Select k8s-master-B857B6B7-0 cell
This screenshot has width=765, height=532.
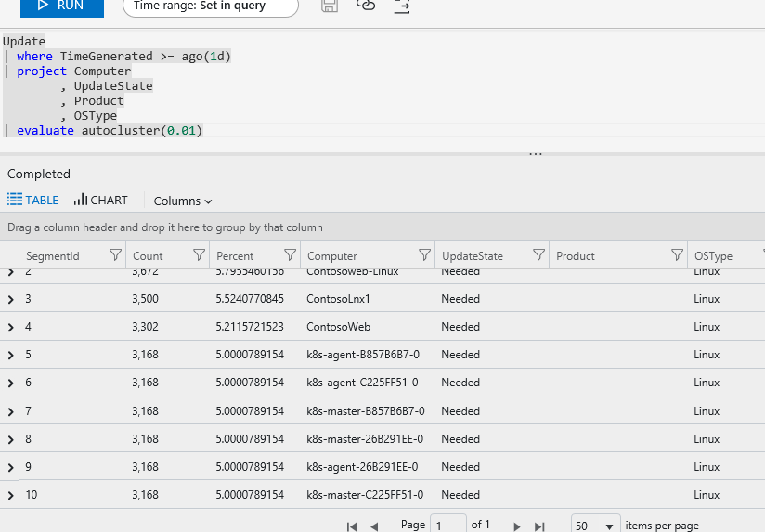pos(366,411)
